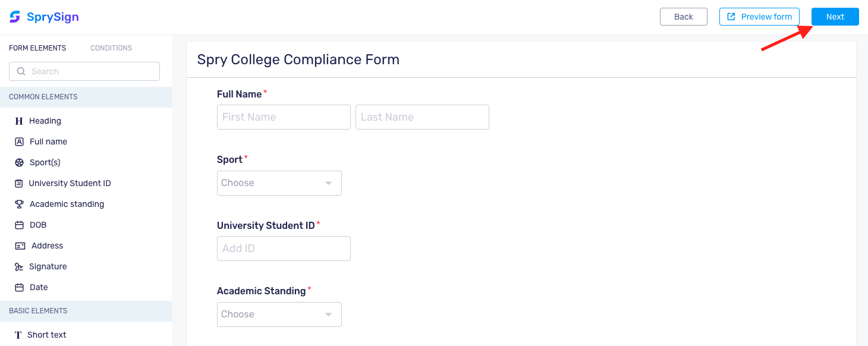Click the Add ID input field
This screenshot has height=346, width=868.
(284, 249)
